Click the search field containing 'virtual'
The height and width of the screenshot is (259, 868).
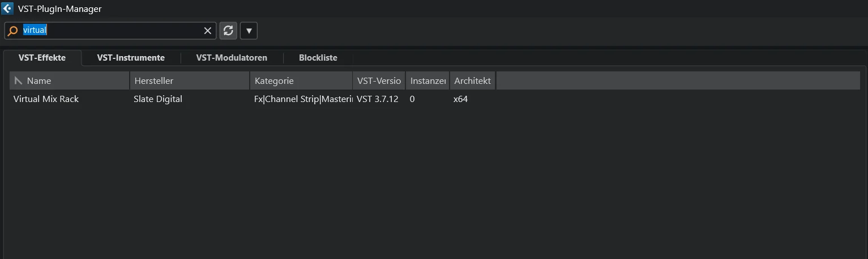110,31
